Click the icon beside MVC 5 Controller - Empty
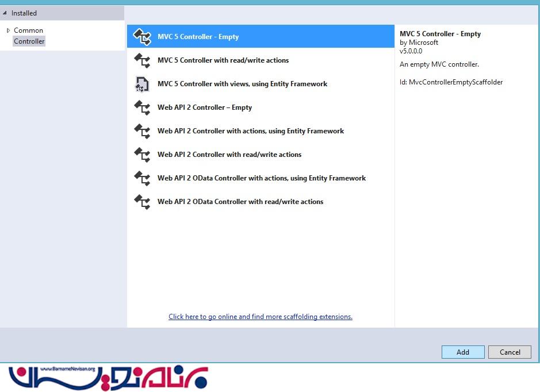540x392 pixels. coord(142,36)
